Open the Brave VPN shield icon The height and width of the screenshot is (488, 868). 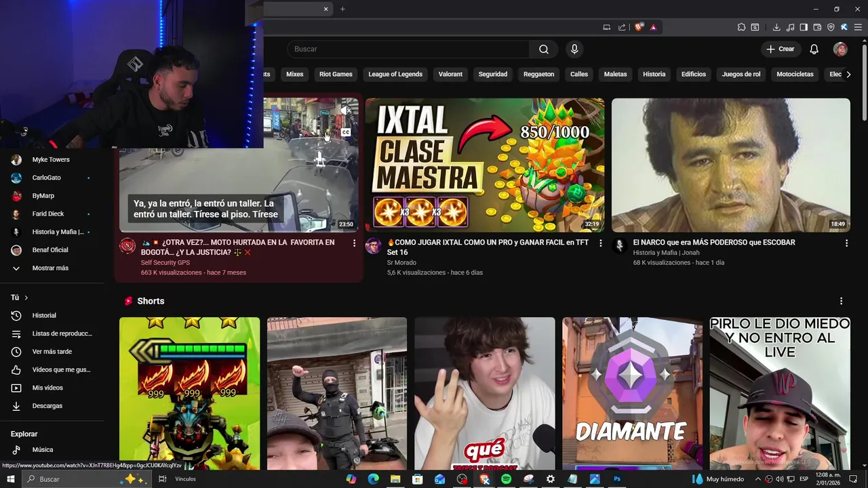click(831, 27)
